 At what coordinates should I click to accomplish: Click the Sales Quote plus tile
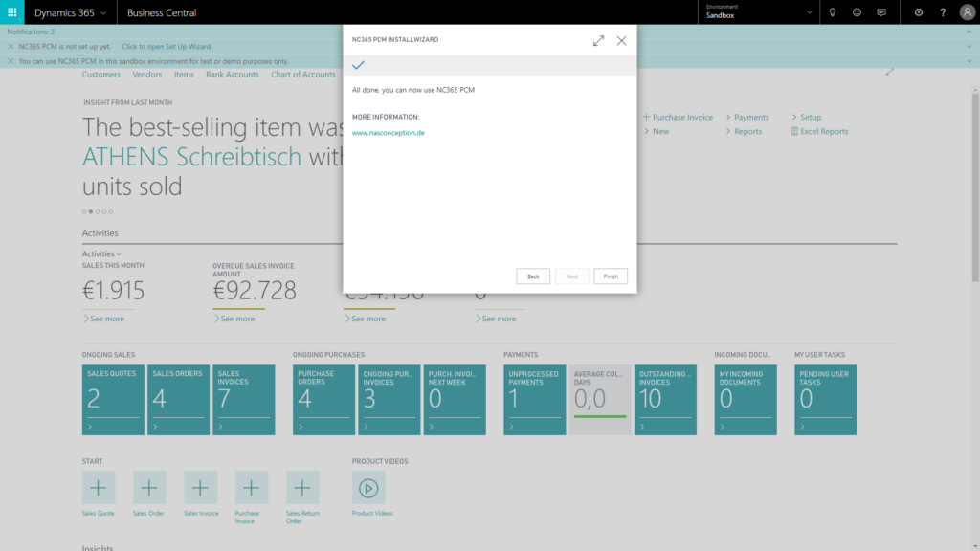click(99, 488)
